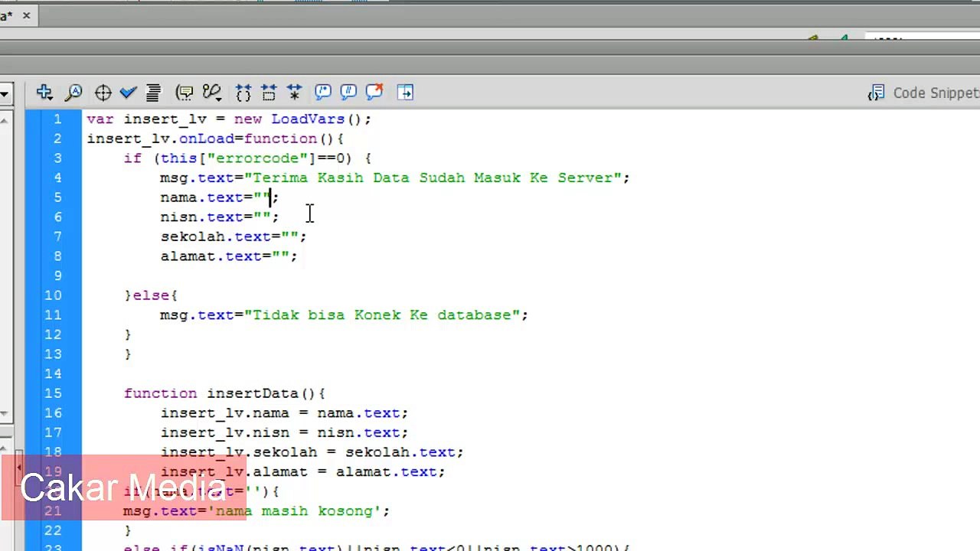Open the Code Snippets panel
The image size is (980, 551).
pyautogui.click(x=924, y=93)
